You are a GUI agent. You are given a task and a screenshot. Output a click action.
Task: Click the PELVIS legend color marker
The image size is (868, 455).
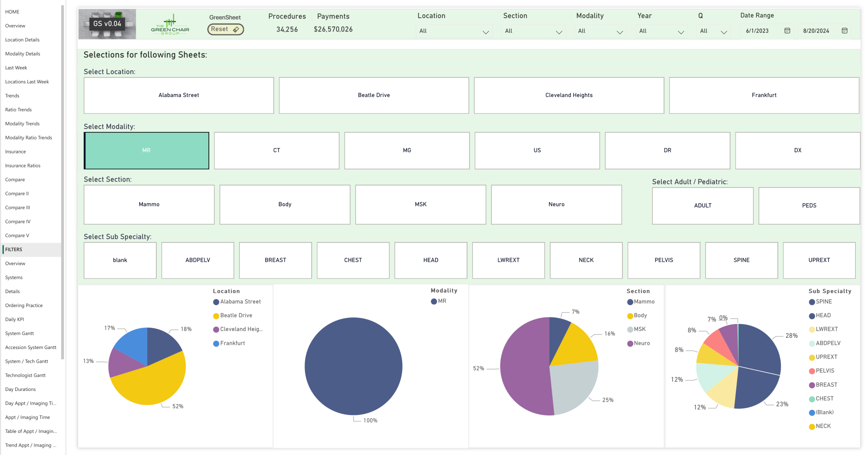pos(812,371)
